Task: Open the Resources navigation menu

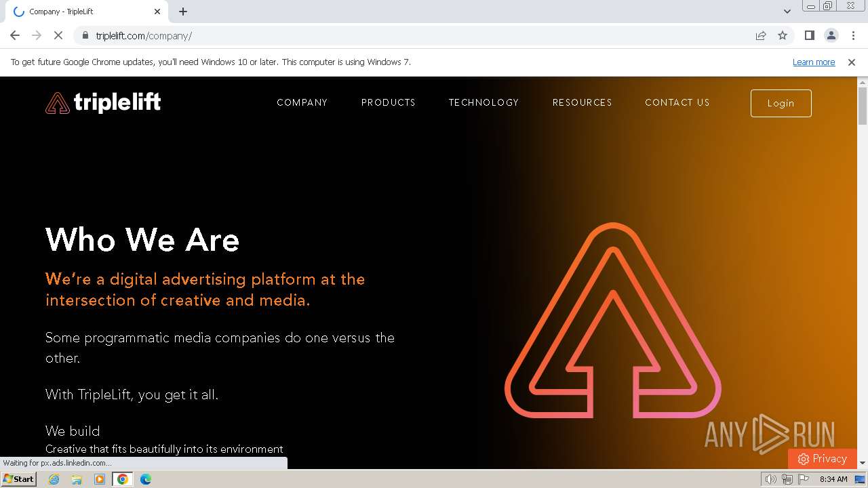Action: 583,102
